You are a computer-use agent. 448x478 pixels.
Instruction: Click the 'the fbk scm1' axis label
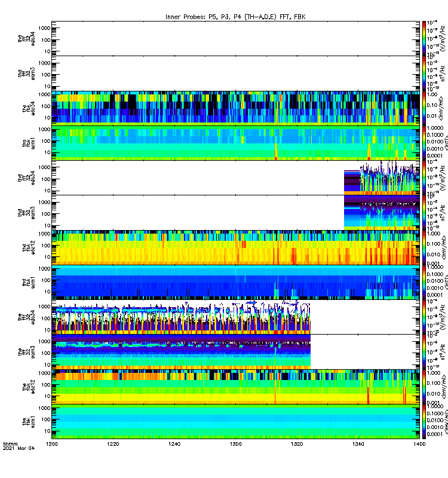28,422
